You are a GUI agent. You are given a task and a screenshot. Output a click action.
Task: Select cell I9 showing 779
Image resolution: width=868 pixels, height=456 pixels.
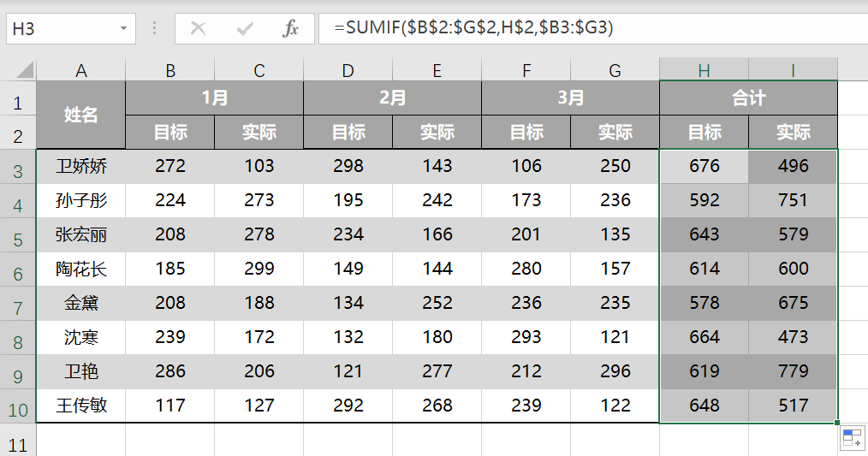coord(793,372)
